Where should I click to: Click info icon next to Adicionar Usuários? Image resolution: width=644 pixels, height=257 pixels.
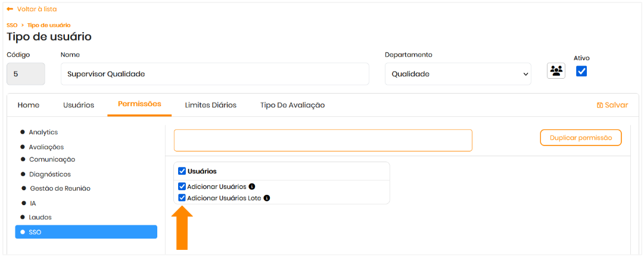(x=252, y=187)
